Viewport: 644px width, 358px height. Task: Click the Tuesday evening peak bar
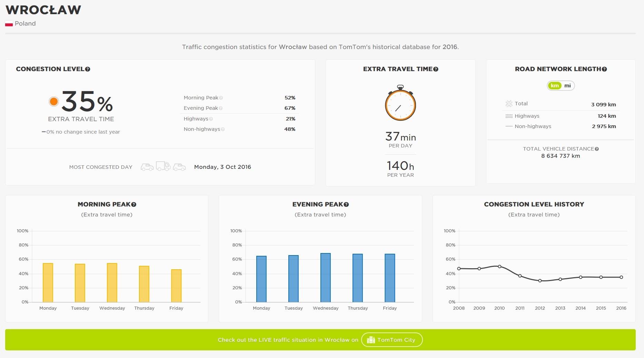tap(294, 279)
